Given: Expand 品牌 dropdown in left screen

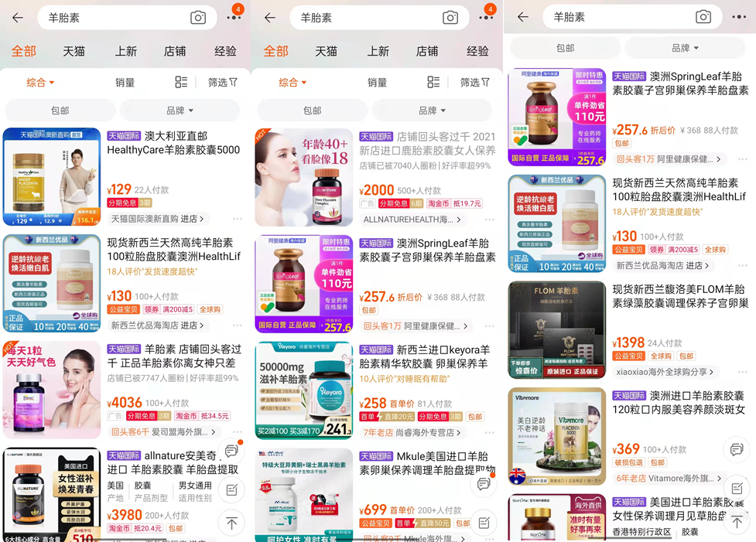Looking at the screenshot, I should pos(180,111).
